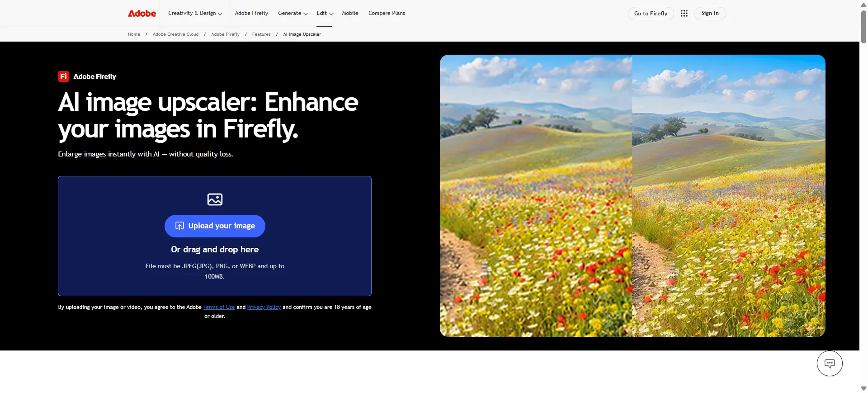The image size is (868, 393).
Task: Click 'Enlarge images instantly with AI' subtitle
Action: point(146,154)
